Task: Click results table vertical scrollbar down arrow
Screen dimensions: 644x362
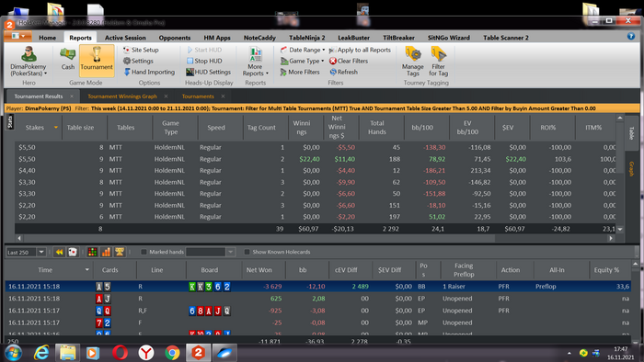Action: point(620,229)
